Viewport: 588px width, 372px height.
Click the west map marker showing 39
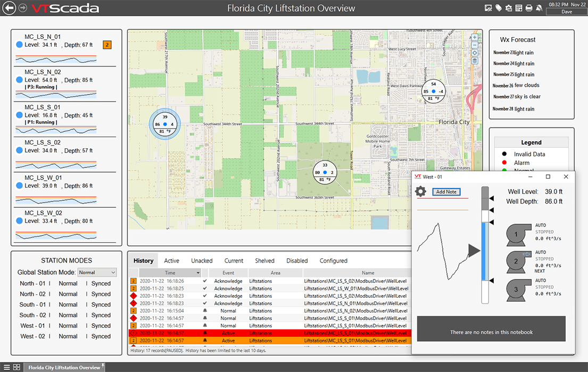pyautogui.click(x=164, y=124)
